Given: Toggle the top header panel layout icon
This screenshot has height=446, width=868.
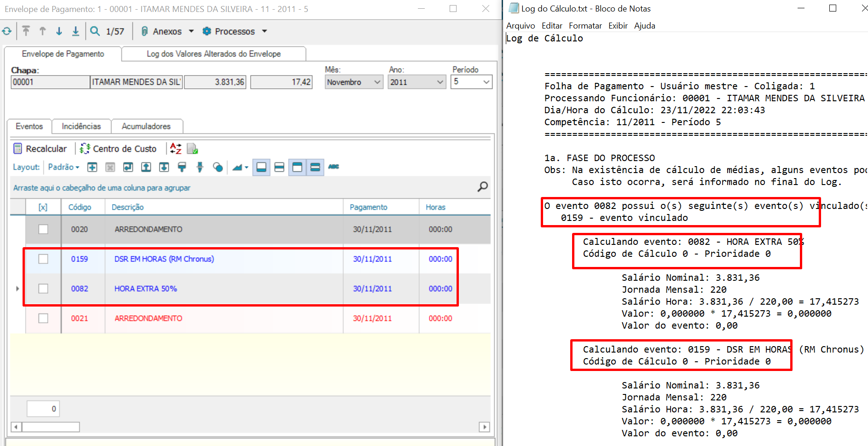Looking at the screenshot, I should [x=297, y=167].
